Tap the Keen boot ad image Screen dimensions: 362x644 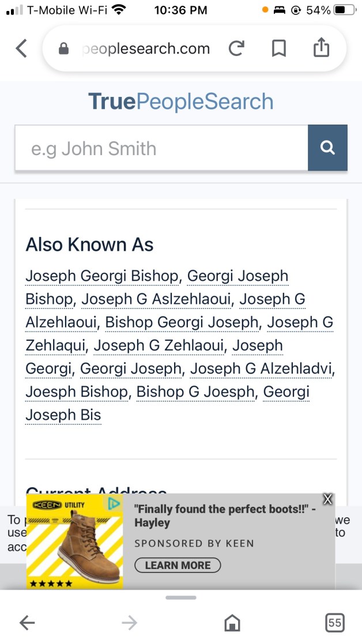click(74, 542)
